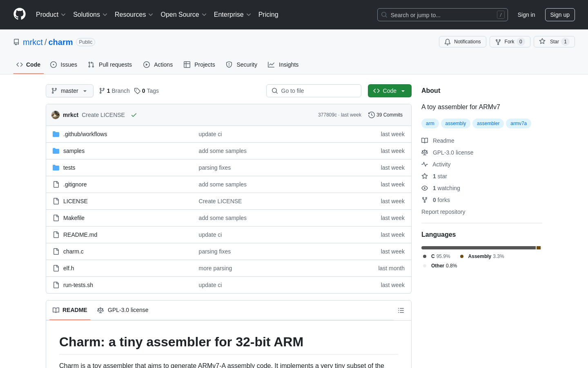
Task: Click Sign in
Action: pos(526,15)
